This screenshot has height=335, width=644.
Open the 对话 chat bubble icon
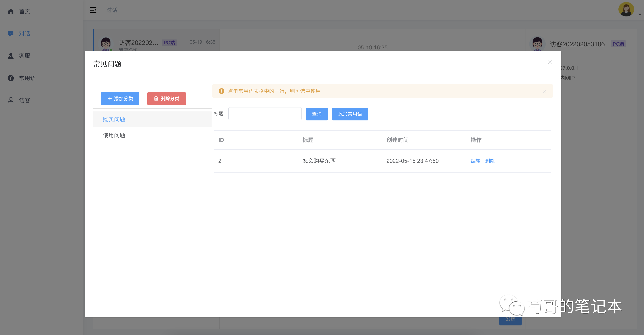pos(10,34)
